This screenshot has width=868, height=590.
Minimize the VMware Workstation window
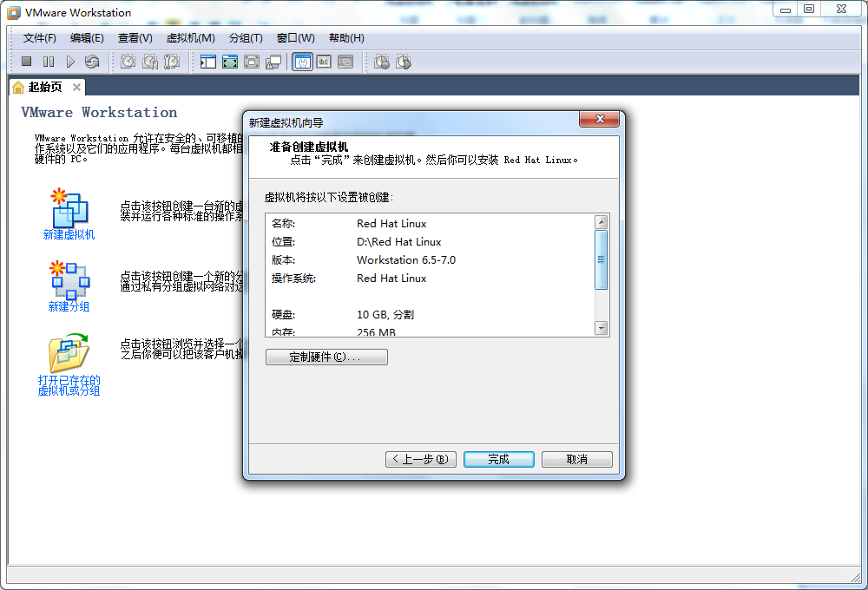click(x=785, y=10)
